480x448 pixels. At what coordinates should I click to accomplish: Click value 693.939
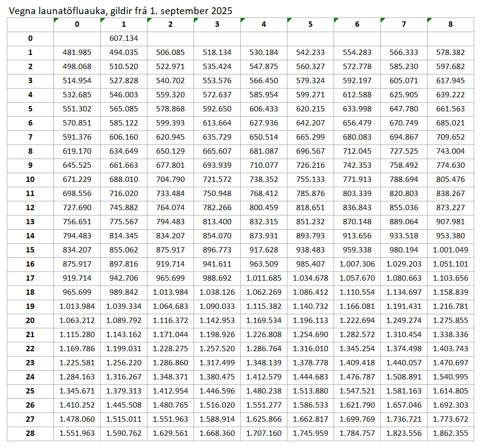tap(217, 165)
